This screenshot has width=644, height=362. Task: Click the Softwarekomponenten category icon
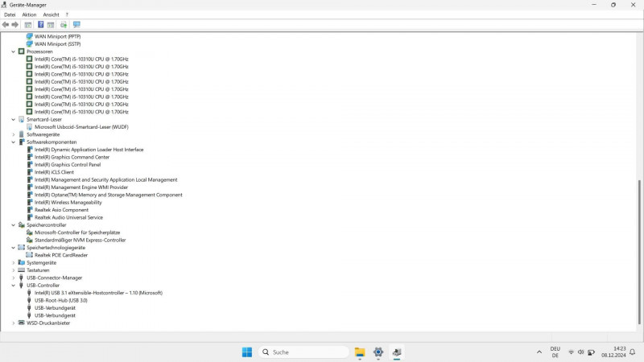pos(22,142)
